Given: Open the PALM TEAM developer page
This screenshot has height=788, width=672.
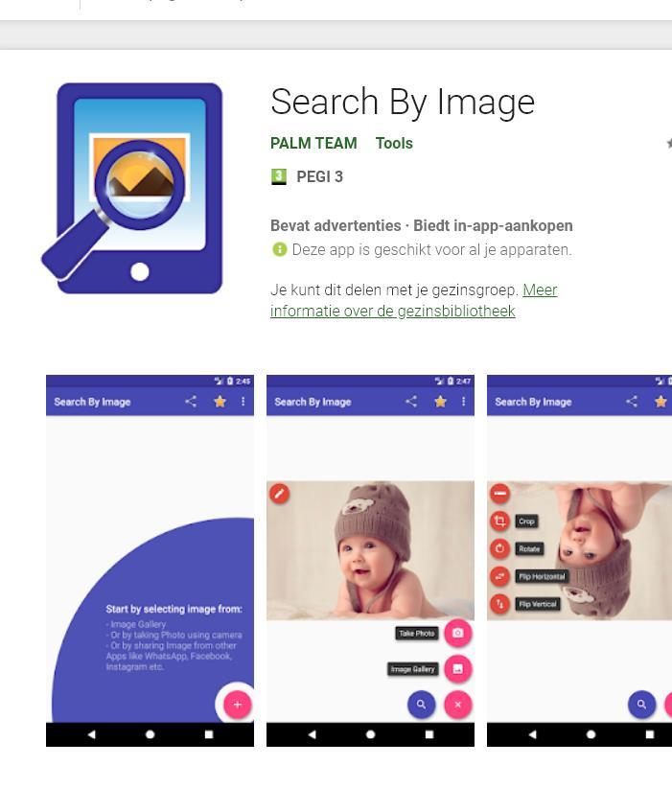Looking at the screenshot, I should (313, 143).
